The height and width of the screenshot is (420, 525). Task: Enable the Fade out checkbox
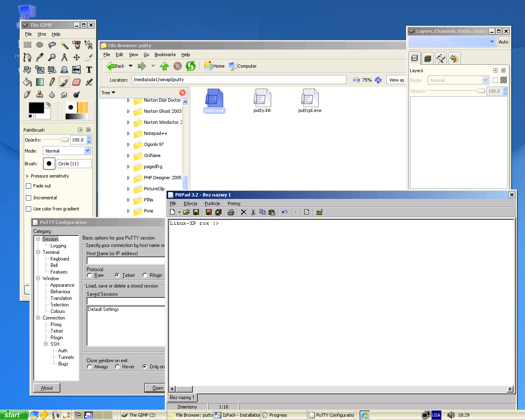point(29,186)
